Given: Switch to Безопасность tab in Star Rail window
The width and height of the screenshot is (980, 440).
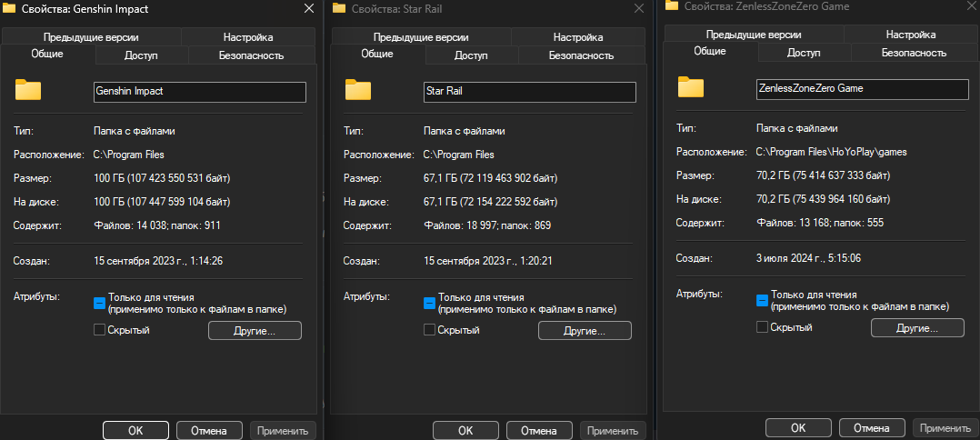Looking at the screenshot, I should (581, 55).
